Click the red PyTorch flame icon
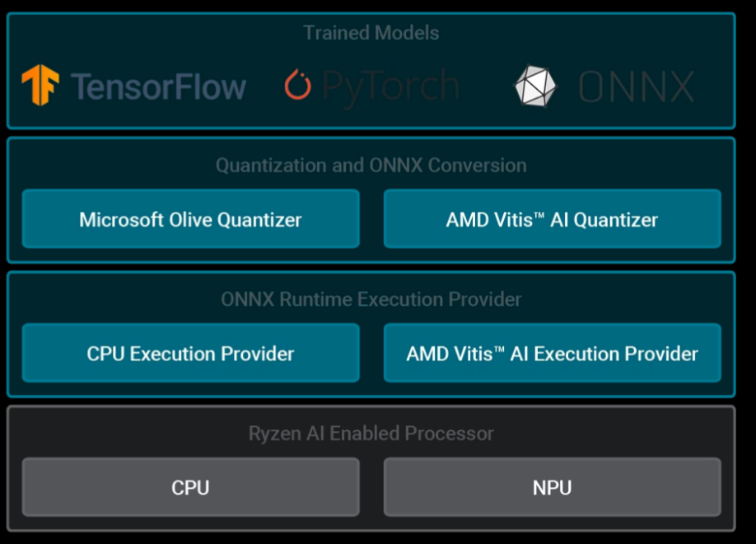The height and width of the screenshot is (544, 756). 297,85
